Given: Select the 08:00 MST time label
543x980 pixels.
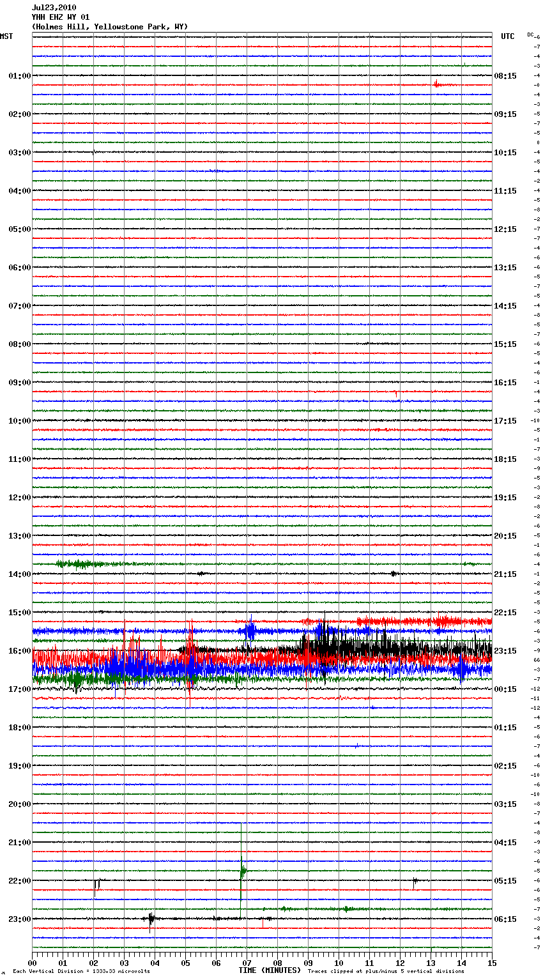Looking at the screenshot, I should pyautogui.click(x=20, y=344).
